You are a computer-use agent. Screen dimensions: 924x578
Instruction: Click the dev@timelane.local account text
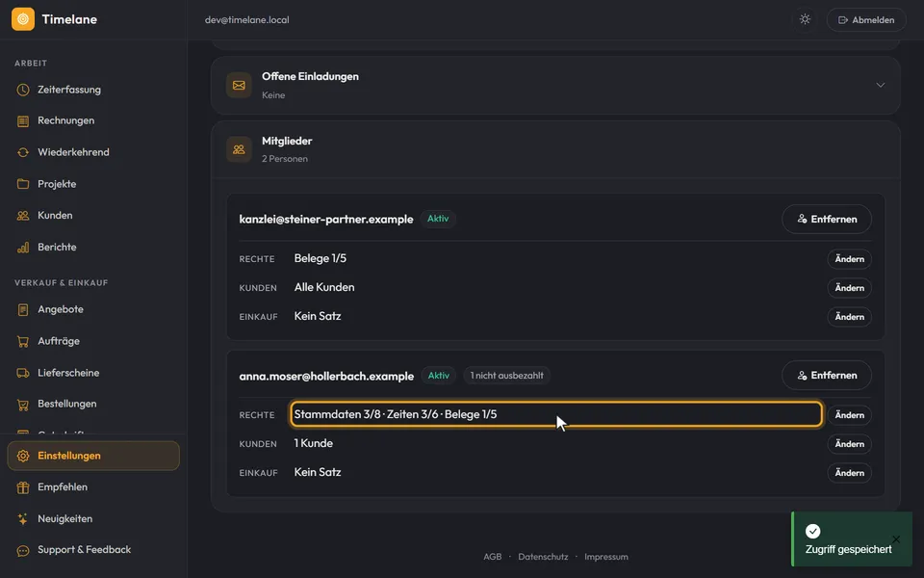[247, 20]
